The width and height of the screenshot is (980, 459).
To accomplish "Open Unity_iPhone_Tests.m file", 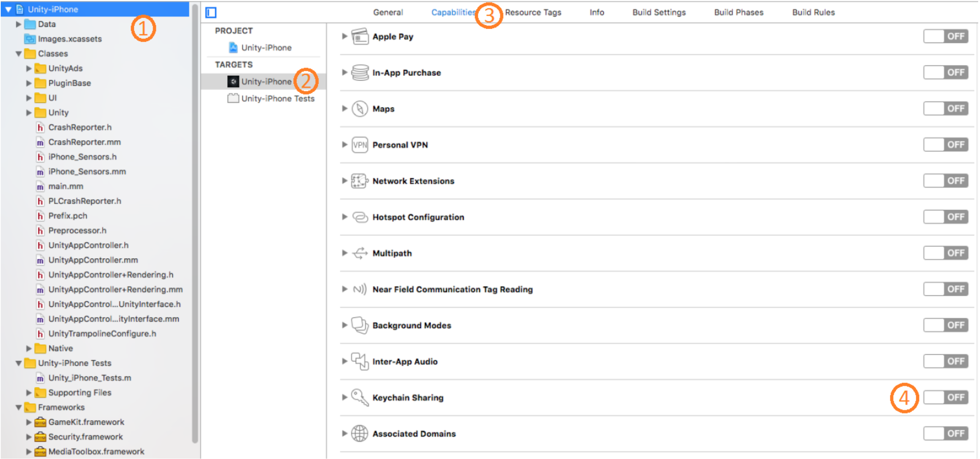I will click(90, 378).
